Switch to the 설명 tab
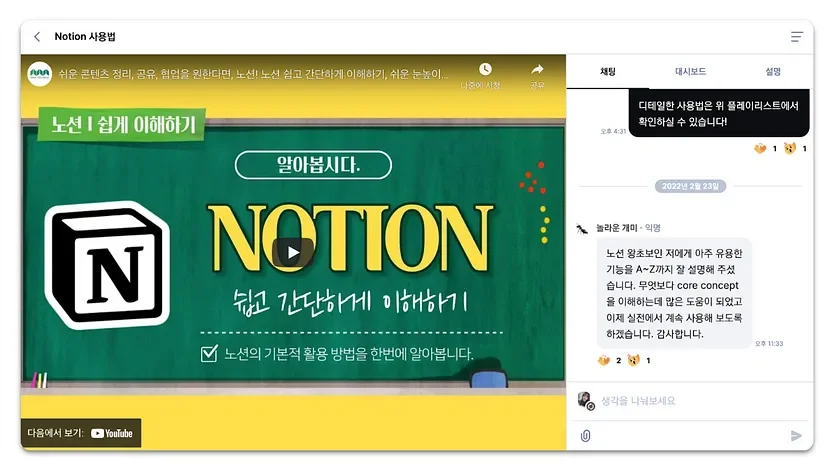 773,72
